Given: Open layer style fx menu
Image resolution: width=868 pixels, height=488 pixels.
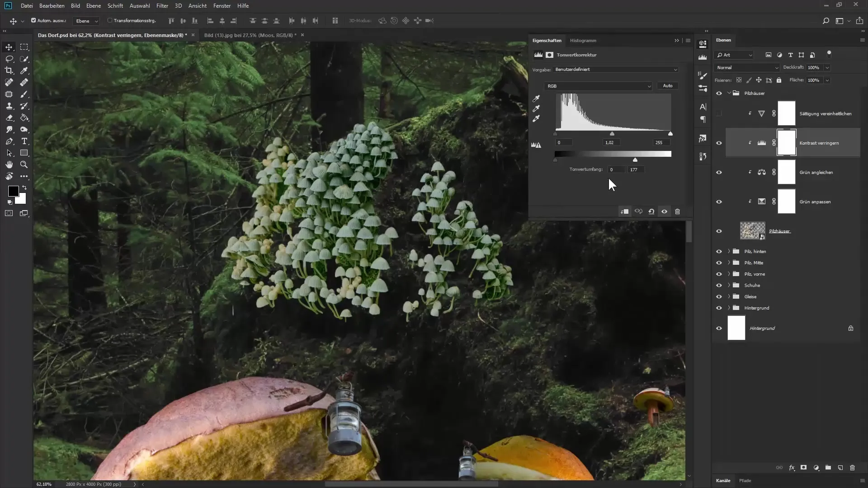Looking at the screenshot, I should point(792,468).
